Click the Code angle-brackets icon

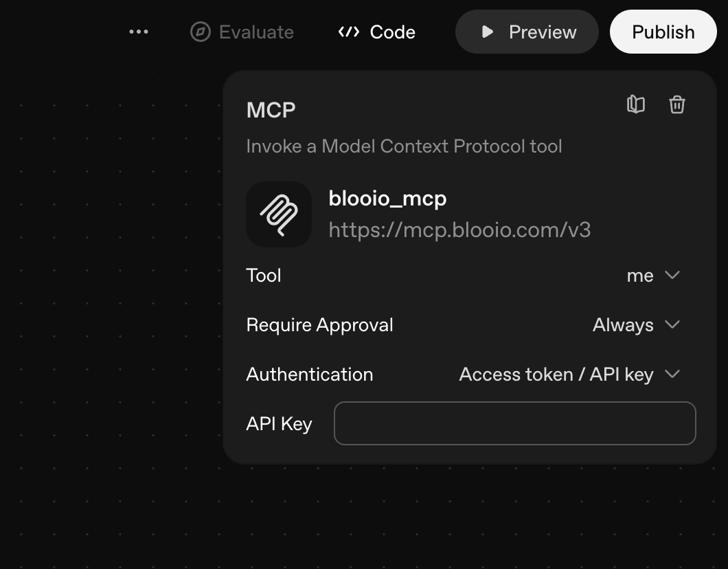coord(349,32)
